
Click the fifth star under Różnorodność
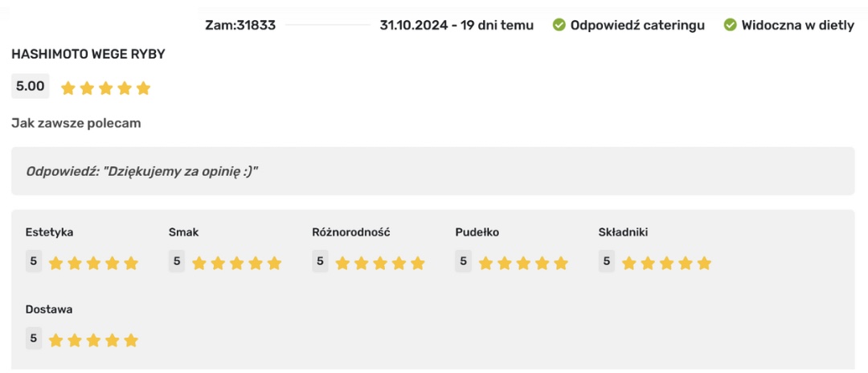coord(417,263)
